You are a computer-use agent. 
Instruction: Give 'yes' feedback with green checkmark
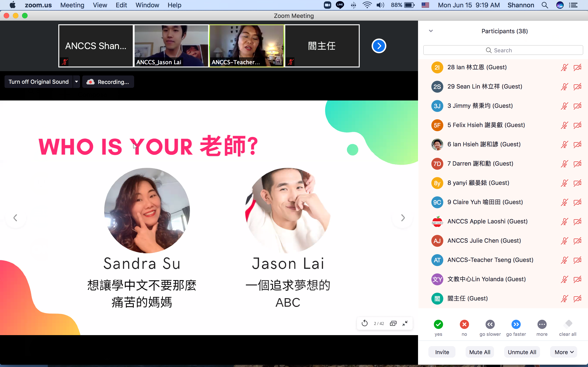[x=438, y=324]
